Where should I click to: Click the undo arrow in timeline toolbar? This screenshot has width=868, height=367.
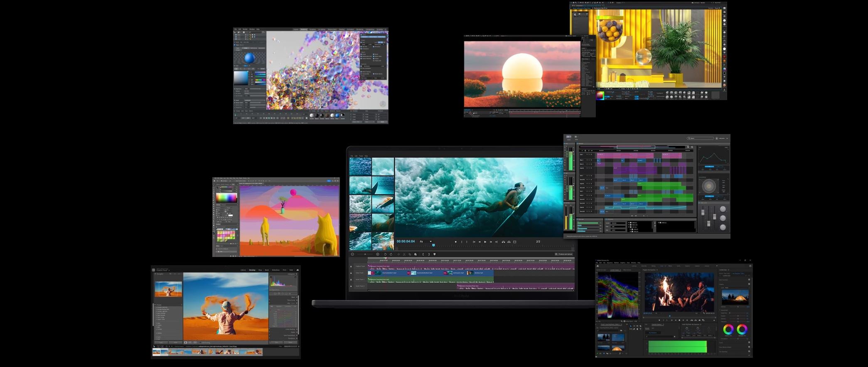[x=385, y=254]
